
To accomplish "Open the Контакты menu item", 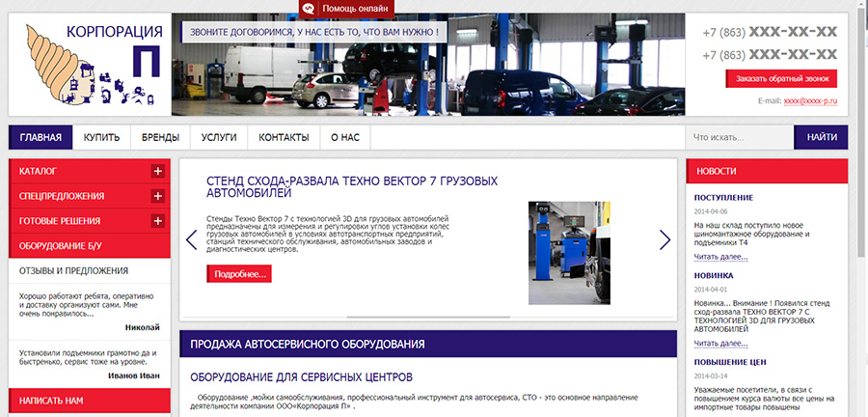I will [284, 137].
